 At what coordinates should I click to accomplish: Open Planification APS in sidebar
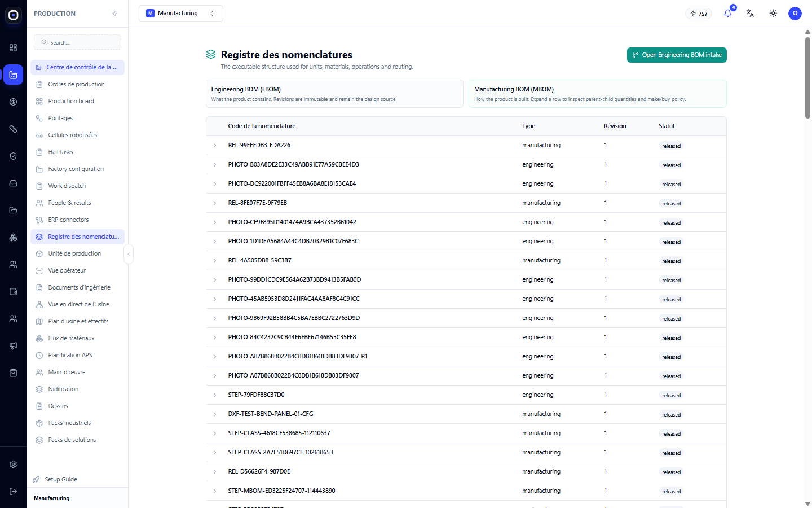[77, 355]
